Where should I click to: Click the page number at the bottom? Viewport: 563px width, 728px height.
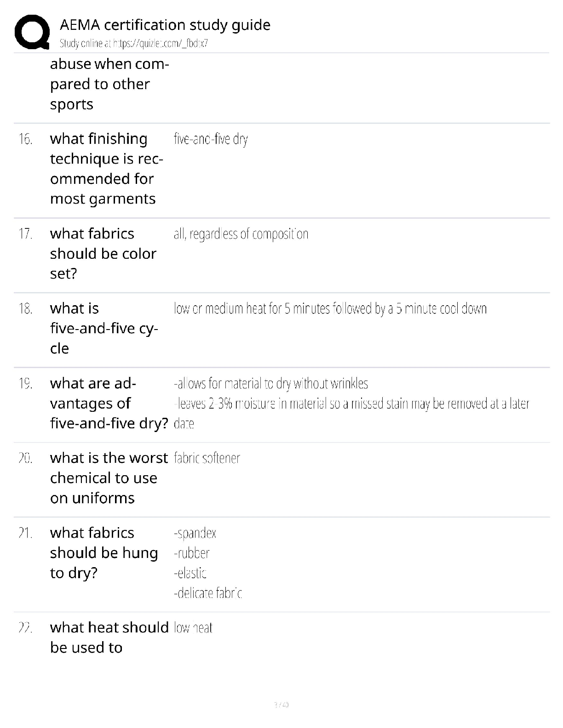point(281,704)
